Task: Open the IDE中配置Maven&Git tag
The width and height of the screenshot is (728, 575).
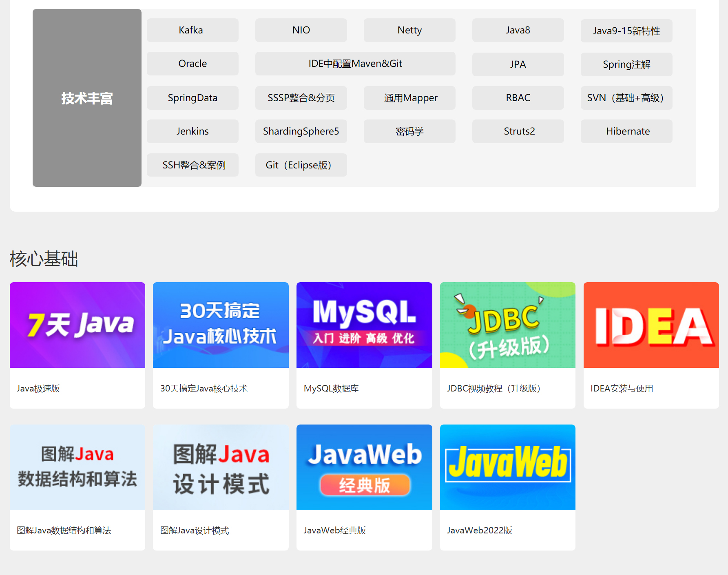Action: [x=355, y=64]
